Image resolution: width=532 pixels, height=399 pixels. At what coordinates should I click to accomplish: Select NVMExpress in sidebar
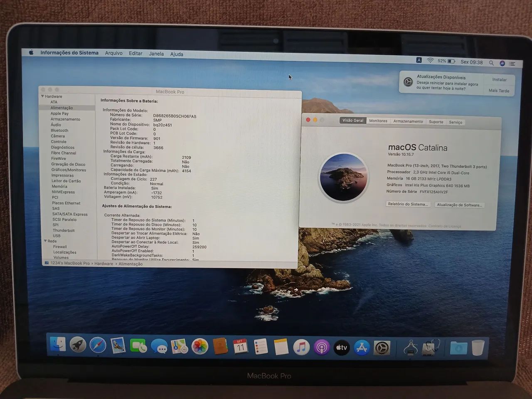[63, 192]
